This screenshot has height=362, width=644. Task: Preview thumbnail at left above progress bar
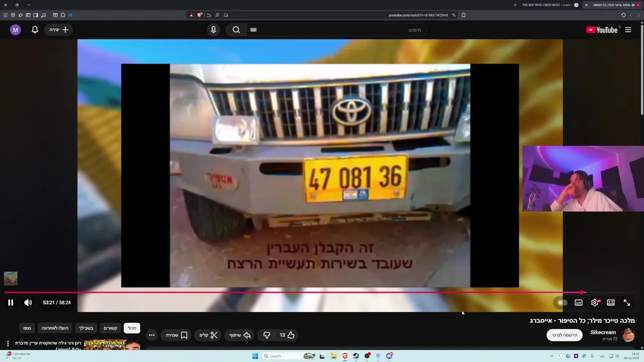11,278
